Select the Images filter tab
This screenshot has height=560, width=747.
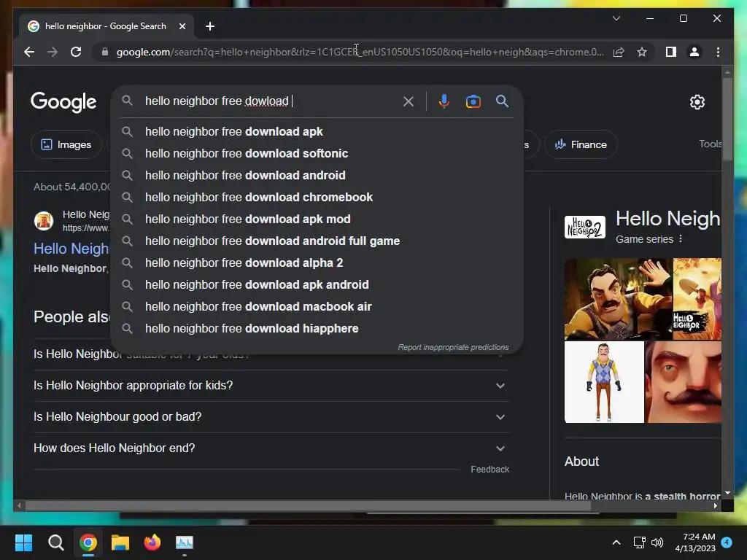pos(66,144)
